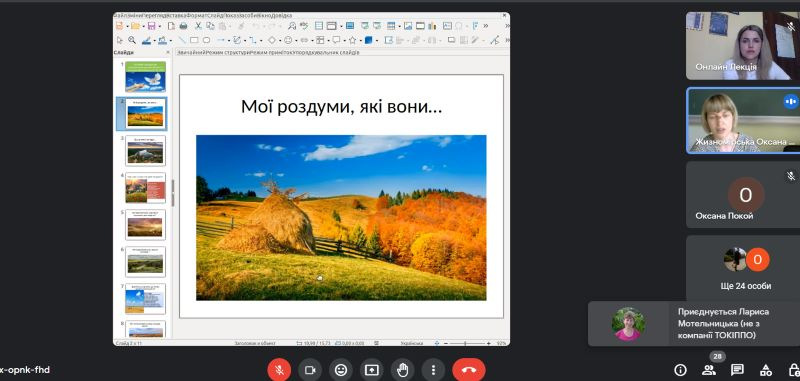Viewport: 800px width, 381px height.
Task: Open the Формат menu in Impress
Action: click(198, 16)
